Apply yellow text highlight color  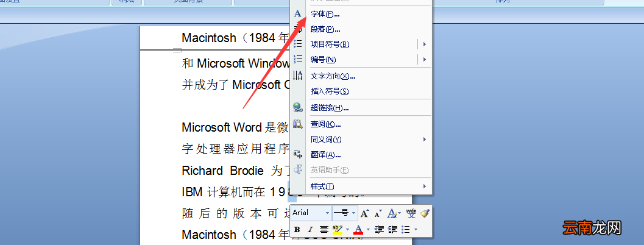(x=337, y=229)
